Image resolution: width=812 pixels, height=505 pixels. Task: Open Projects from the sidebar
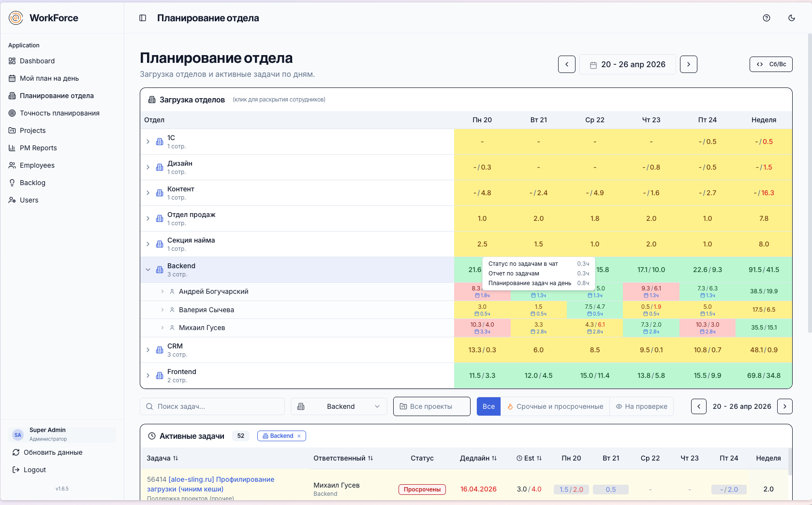[x=33, y=130]
